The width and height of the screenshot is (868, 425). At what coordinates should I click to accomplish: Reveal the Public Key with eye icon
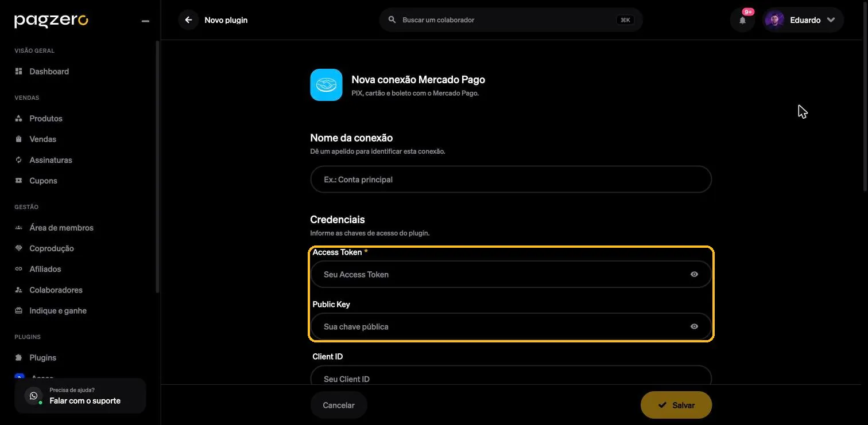pyautogui.click(x=694, y=326)
